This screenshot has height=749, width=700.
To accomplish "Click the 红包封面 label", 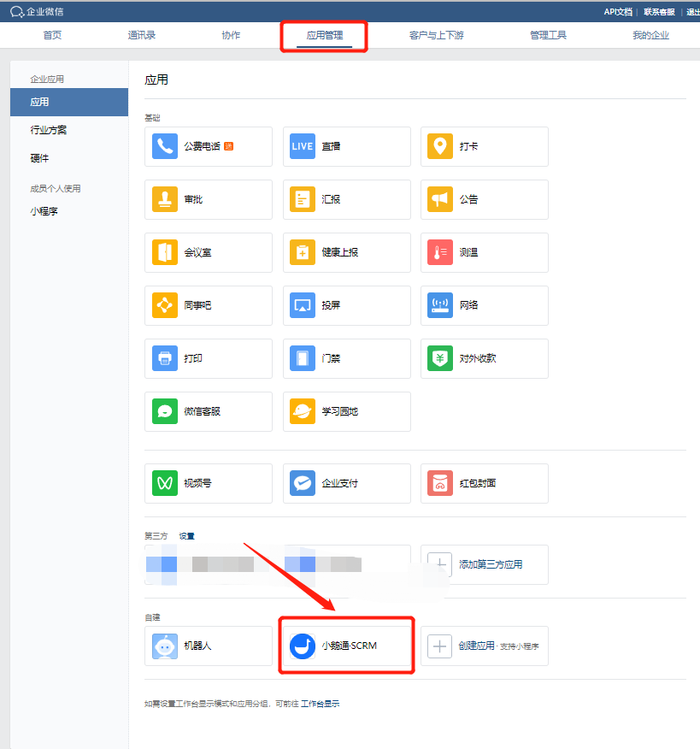I will point(478,483).
